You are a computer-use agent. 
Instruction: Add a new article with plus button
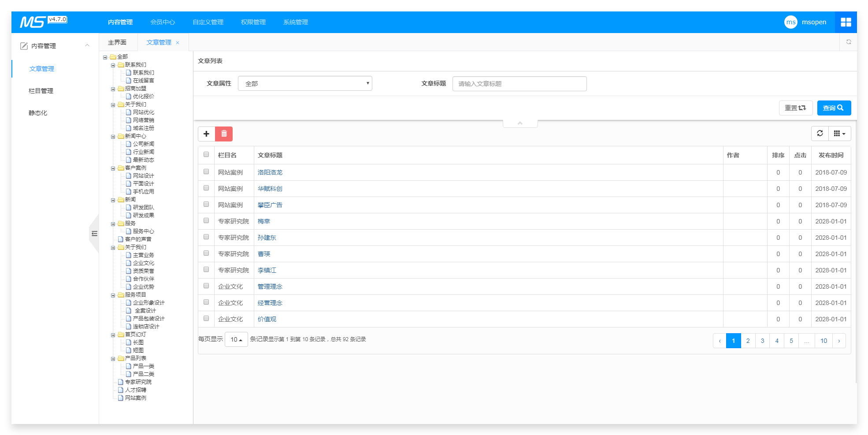206,134
